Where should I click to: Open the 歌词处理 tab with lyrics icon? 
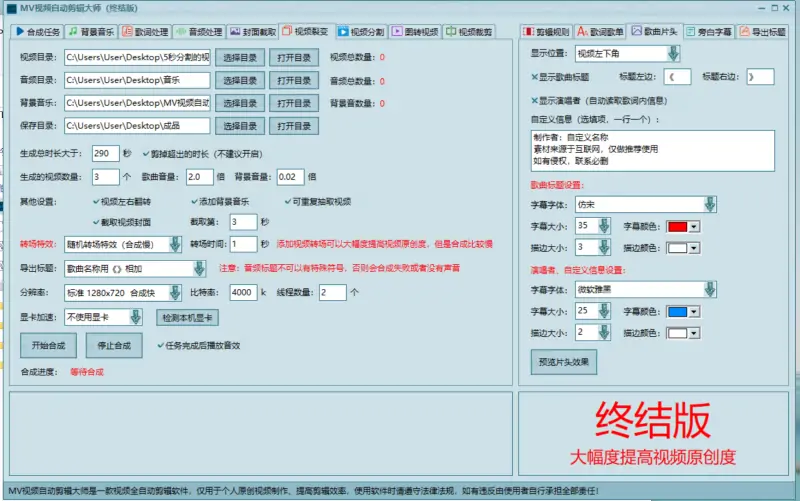[x=145, y=32]
